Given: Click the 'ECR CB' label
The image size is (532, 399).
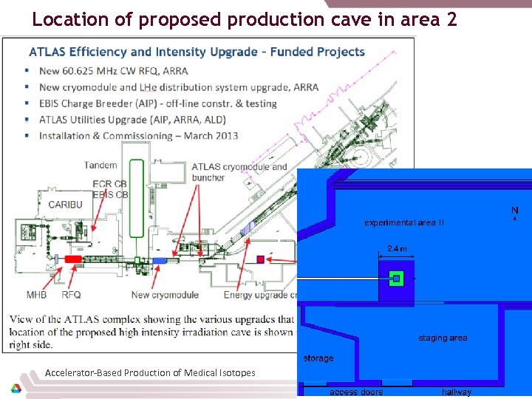Looking at the screenshot, I should (x=109, y=184).
